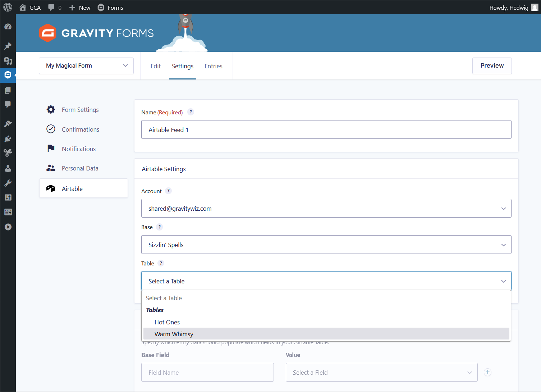The image size is (541, 392).
Task: Switch to the Edit tab
Action: point(156,66)
